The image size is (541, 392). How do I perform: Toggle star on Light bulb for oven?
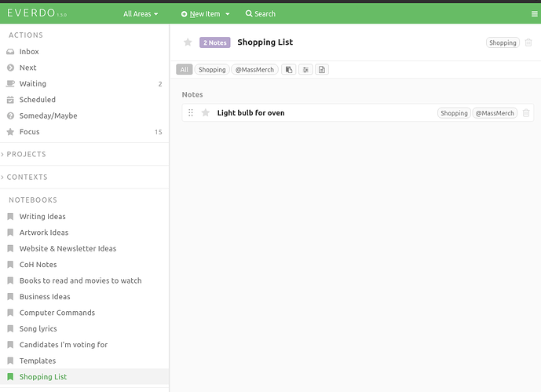click(205, 113)
